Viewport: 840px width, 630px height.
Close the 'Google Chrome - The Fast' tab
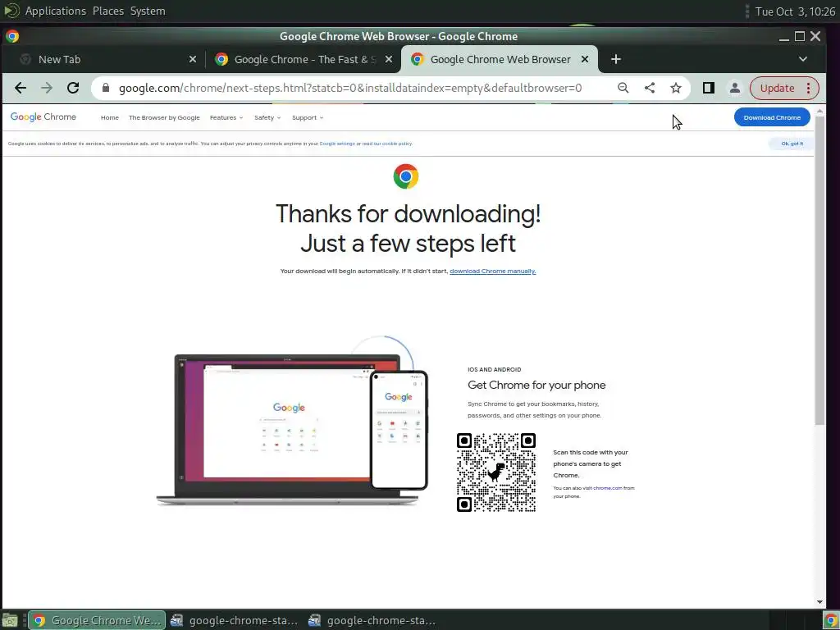point(388,59)
